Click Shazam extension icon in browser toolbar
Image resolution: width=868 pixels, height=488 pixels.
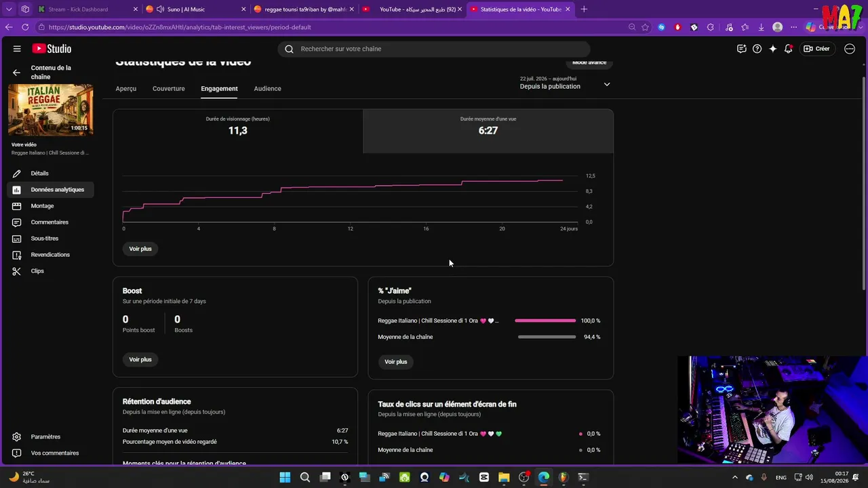[661, 27]
